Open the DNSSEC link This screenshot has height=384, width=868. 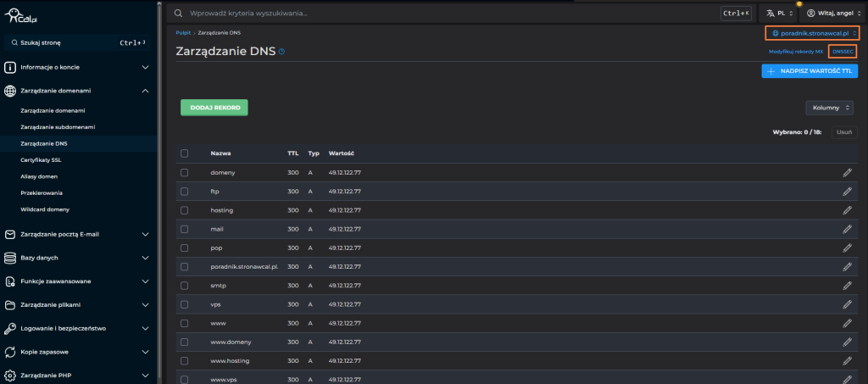(x=843, y=52)
